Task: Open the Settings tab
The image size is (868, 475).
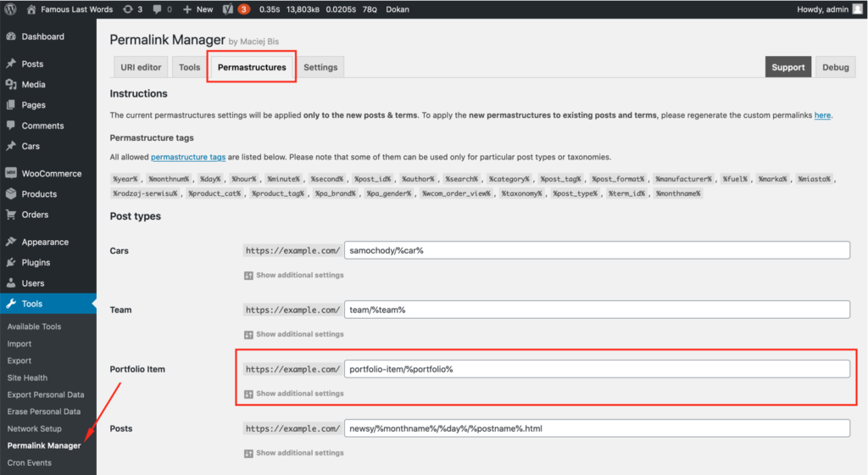Action: 320,67
